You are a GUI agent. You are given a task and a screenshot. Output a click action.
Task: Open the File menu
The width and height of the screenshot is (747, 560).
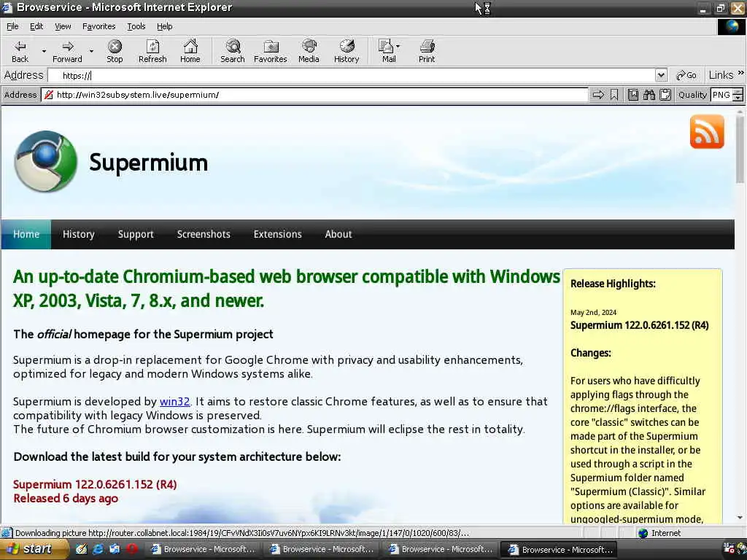click(12, 26)
